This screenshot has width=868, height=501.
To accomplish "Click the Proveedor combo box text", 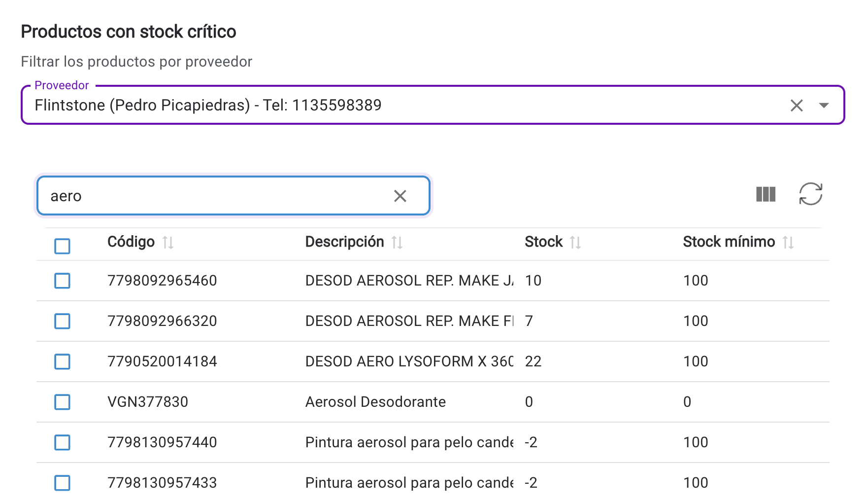I will tap(208, 105).
